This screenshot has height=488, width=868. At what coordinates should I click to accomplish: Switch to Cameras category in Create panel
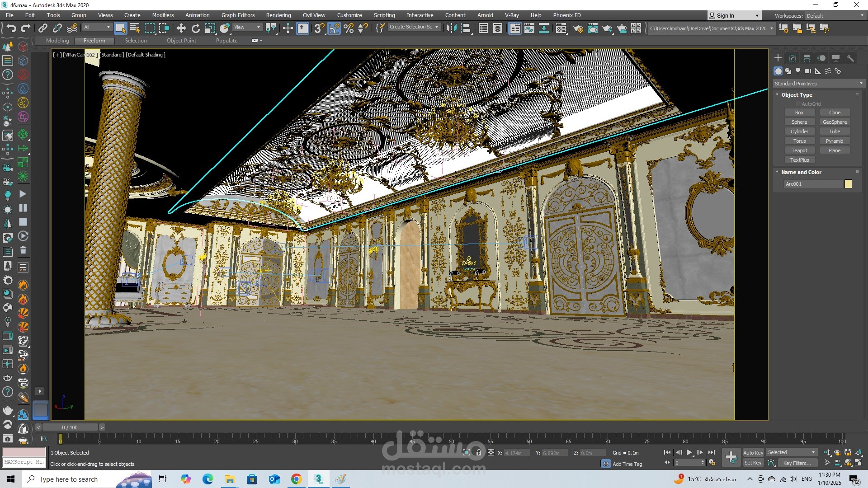tap(808, 71)
